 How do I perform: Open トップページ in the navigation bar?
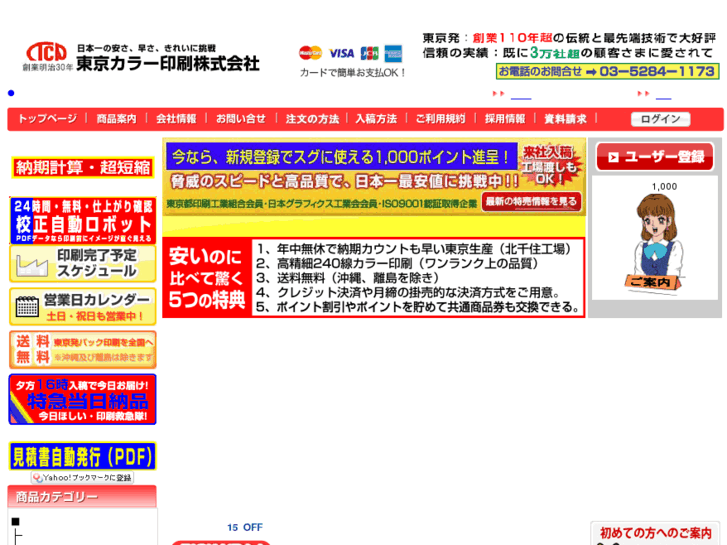pos(47,119)
